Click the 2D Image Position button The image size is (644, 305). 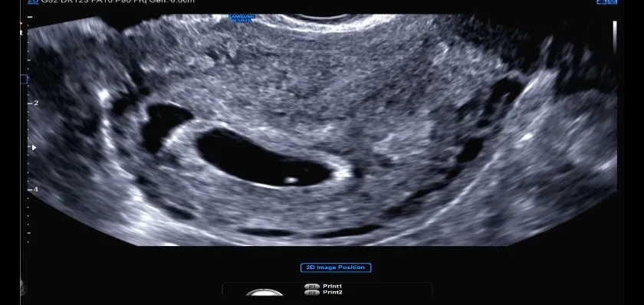(336, 267)
